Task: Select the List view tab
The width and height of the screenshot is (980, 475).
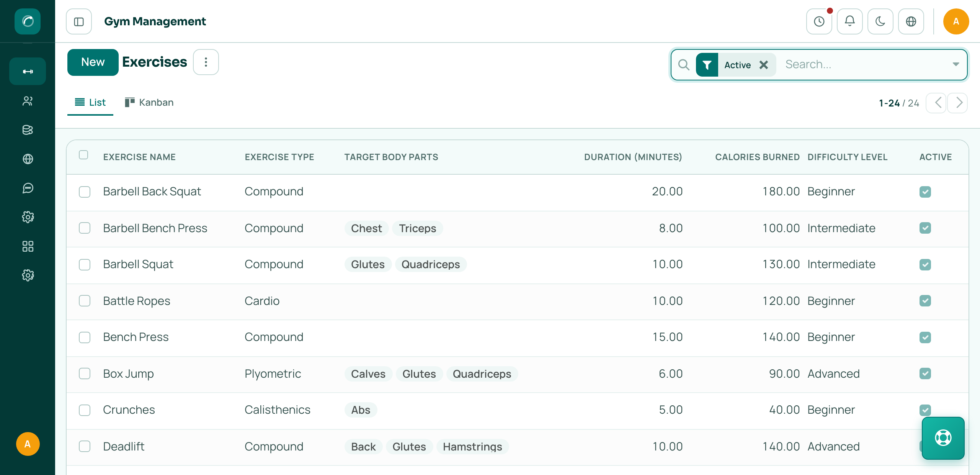Action: pos(90,103)
